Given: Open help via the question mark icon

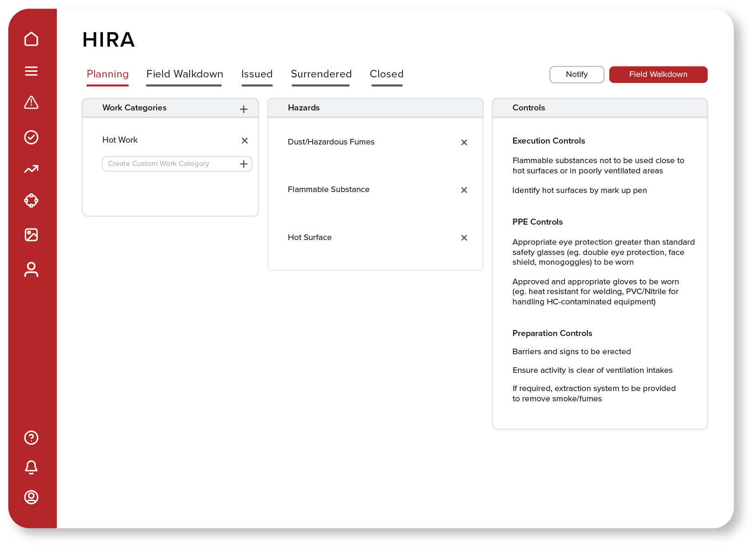Looking at the screenshot, I should coord(31,438).
